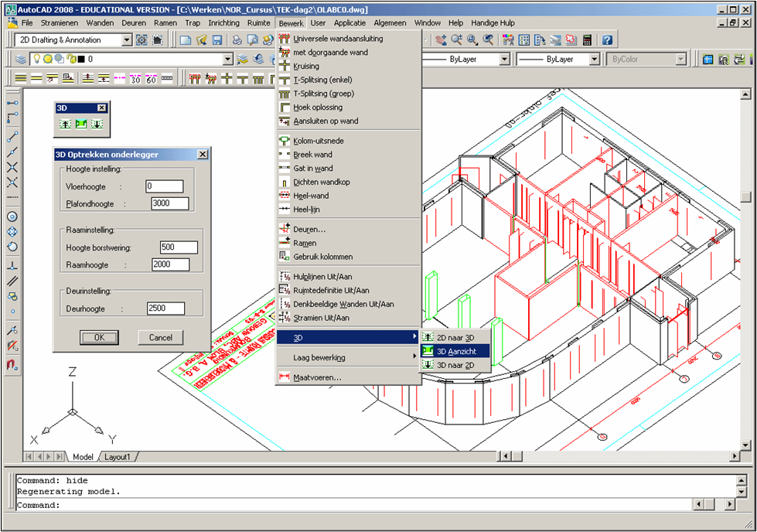Click OK in 3D Optrekken onderlegger dialog
Viewport: 757px width, 532px height.
click(x=99, y=337)
